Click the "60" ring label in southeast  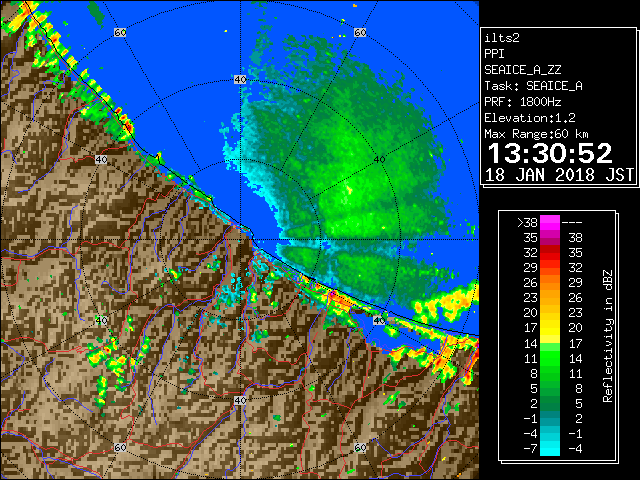(360, 448)
